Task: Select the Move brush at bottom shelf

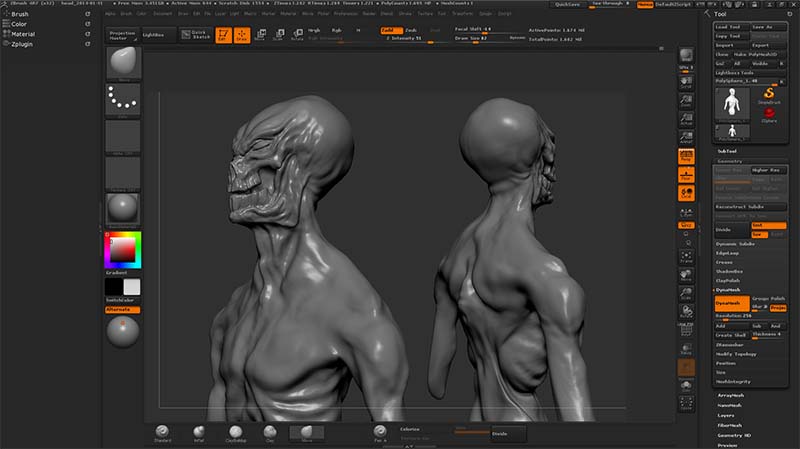Action: click(307, 434)
